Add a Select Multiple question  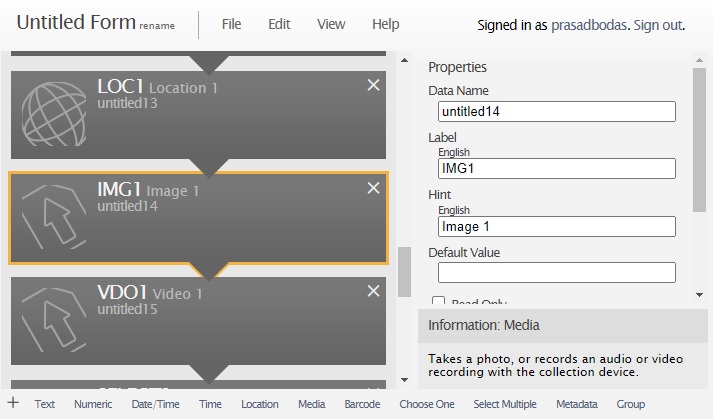[505, 404]
